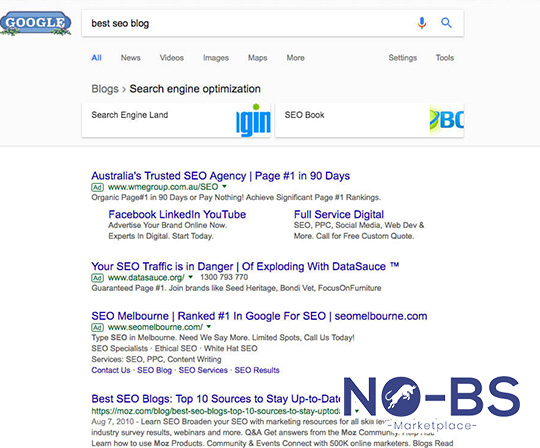Viewport: 540px width, 448px height.
Task: Start voice search with microphone icon
Action: click(x=422, y=23)
